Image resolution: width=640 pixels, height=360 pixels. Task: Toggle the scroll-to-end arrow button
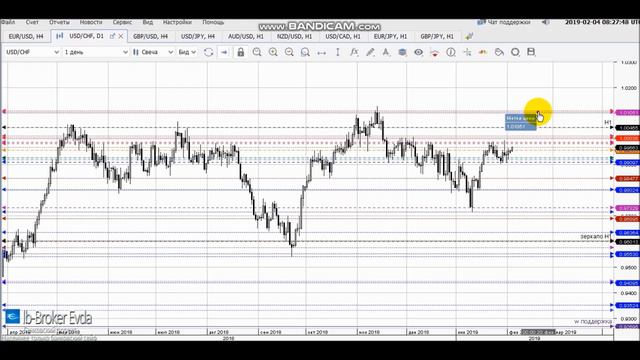[224, 52]
